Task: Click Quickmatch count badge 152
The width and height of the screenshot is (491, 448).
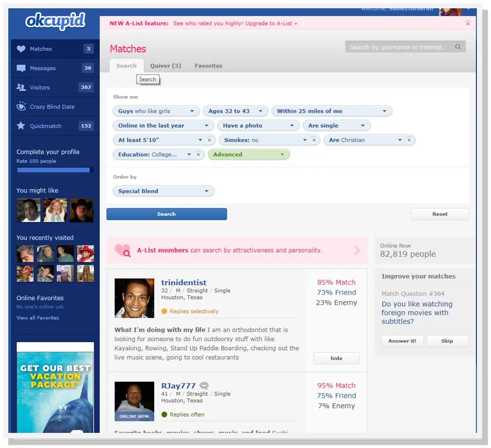Action: tap(86, 126)
